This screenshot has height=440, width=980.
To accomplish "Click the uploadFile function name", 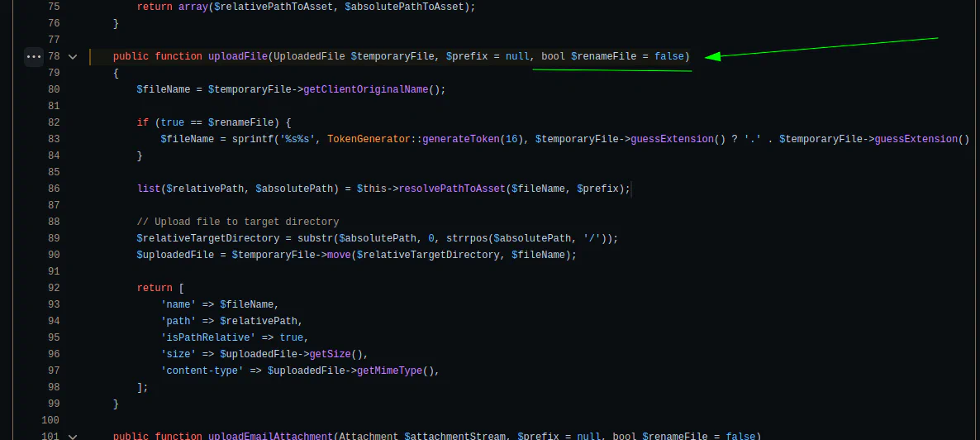I will (238, 56).
